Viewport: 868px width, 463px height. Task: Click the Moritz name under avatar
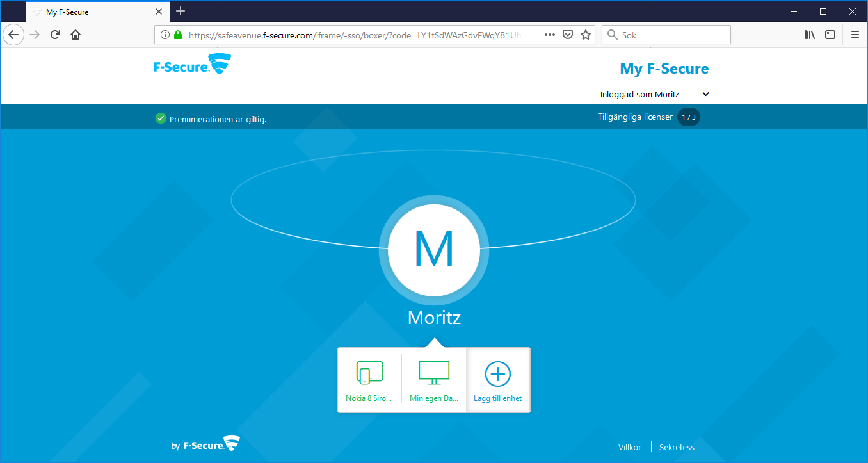coord(434,318)
